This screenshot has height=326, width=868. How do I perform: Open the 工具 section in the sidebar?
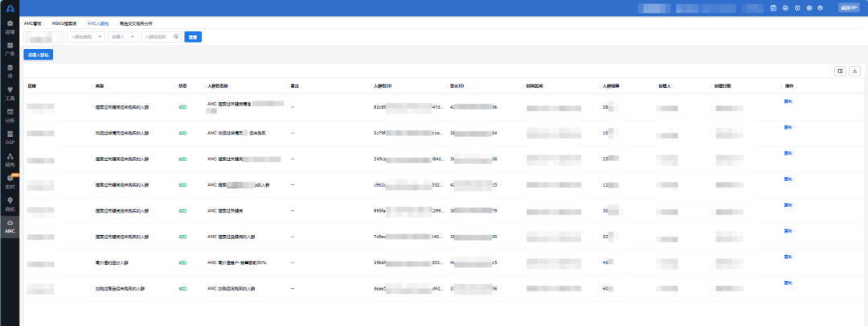tap(10, 92)
